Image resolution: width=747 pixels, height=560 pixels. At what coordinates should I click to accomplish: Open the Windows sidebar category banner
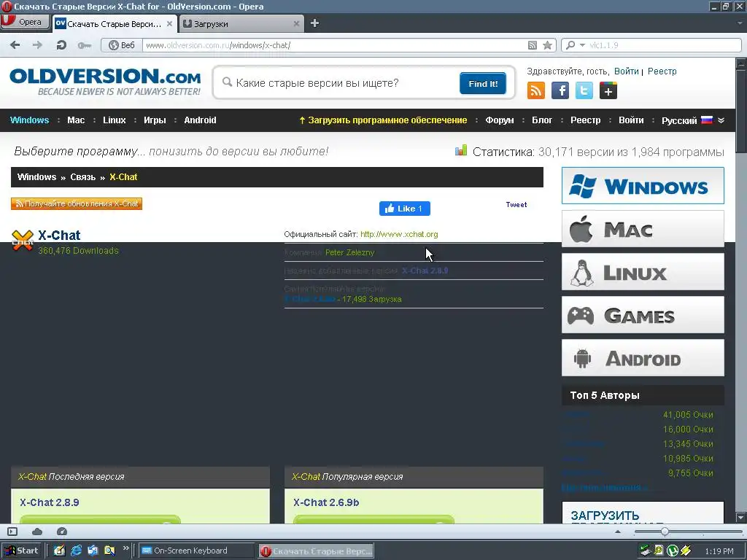643,186
